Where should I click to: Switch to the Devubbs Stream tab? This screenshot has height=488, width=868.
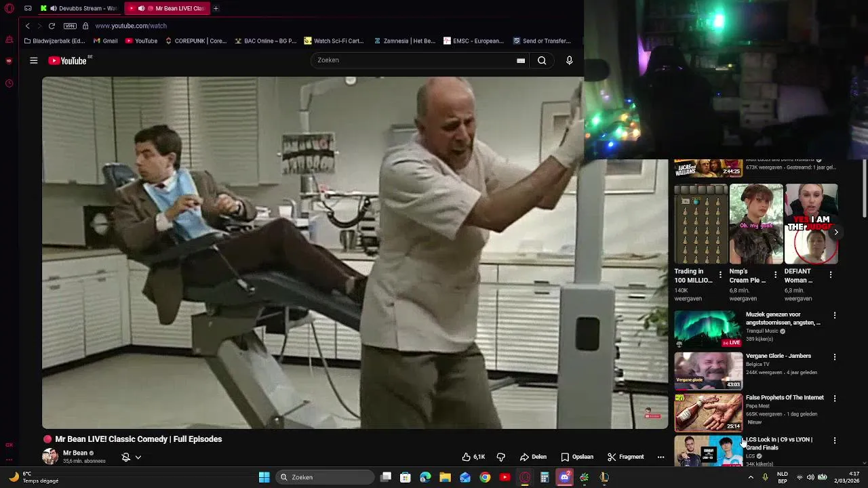(x=79, y=8)
